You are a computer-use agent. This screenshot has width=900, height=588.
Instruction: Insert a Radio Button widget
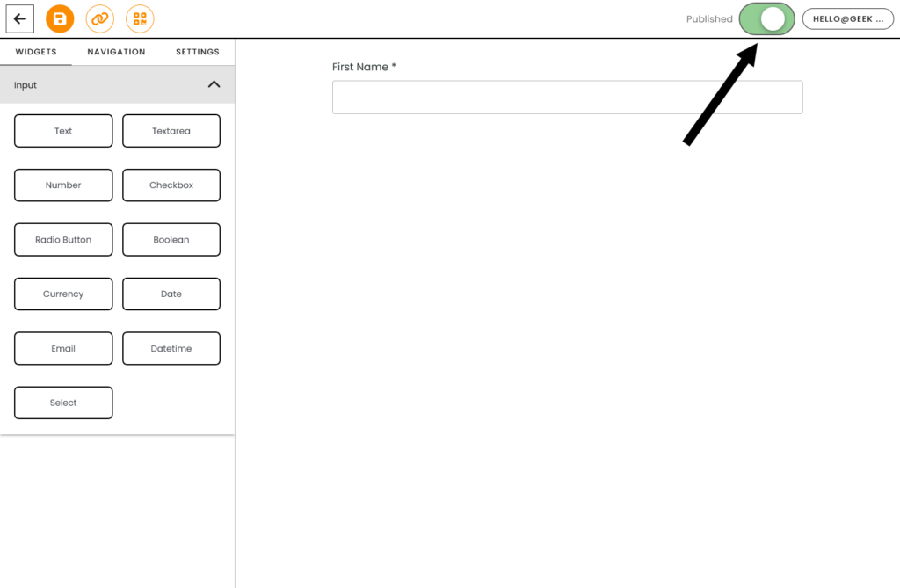63,240
